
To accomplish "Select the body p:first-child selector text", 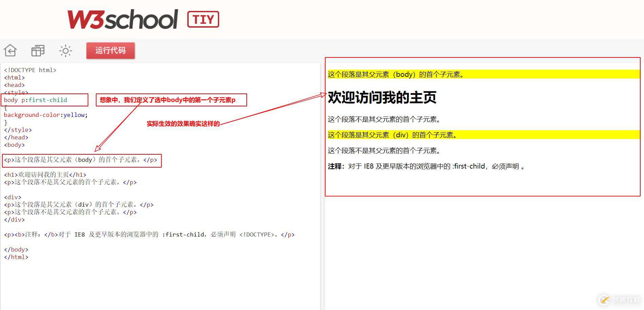I will pos(35,100).
